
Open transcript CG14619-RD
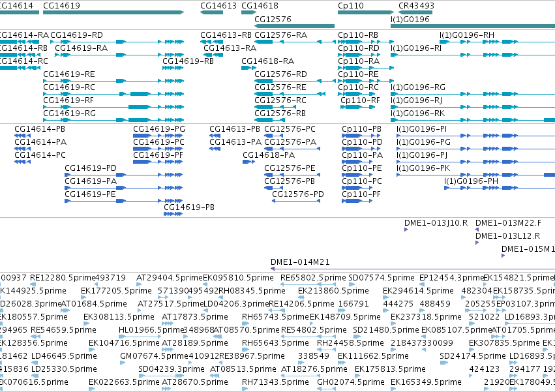click(76, 35)
